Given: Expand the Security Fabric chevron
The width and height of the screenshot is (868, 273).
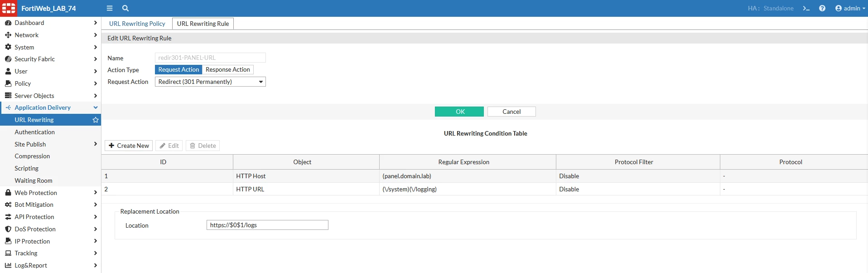Looking at the screenshot, I should tap(95, 59).
